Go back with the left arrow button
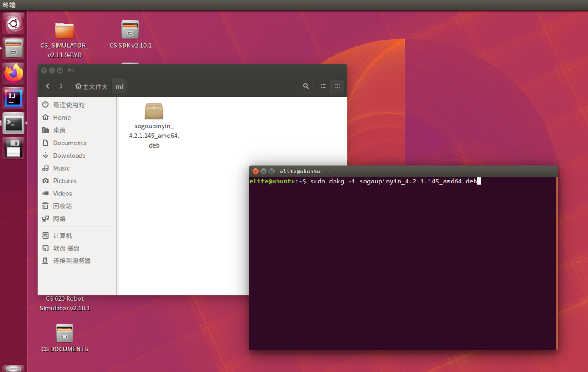588x372 pixels. 48,86
